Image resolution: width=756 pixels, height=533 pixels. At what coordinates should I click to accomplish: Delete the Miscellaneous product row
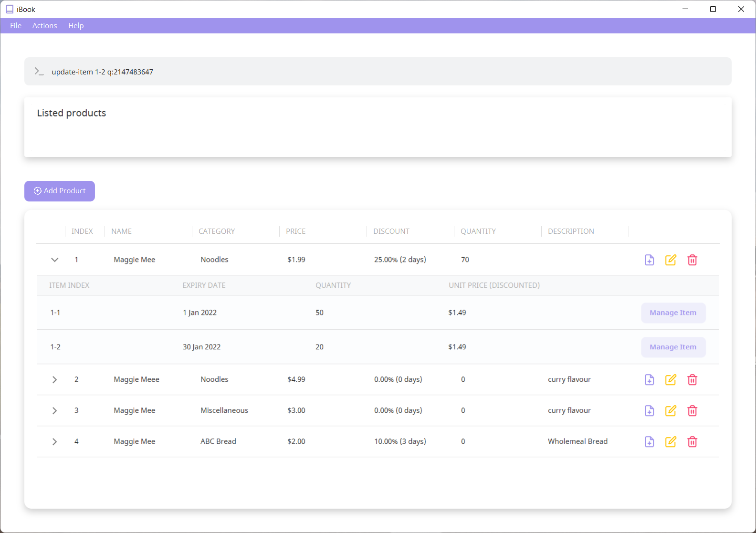tap(692, 410)
